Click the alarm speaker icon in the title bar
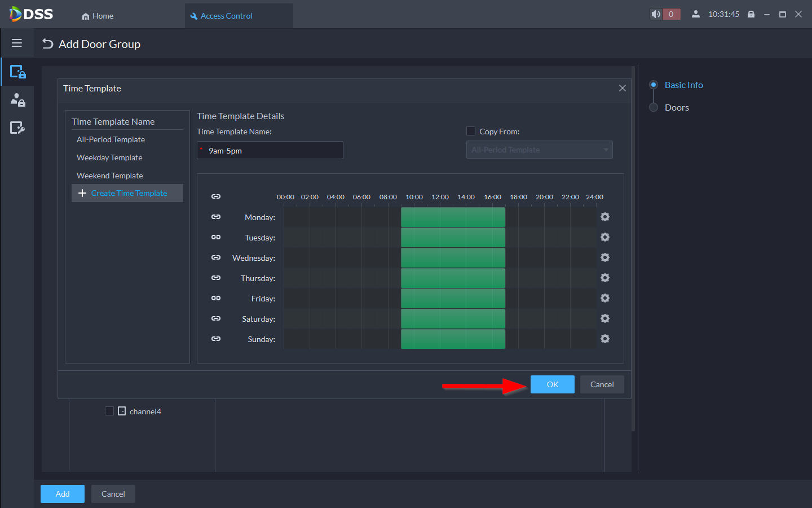Image resolution: width=812 pixels, height=508 pixels. click(656, 14)
